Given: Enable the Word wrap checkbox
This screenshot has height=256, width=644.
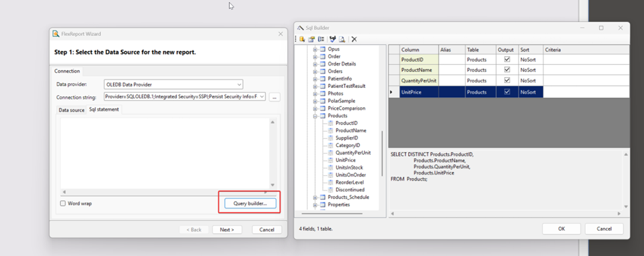Looking at the screenshot, I should coord(63,203).
